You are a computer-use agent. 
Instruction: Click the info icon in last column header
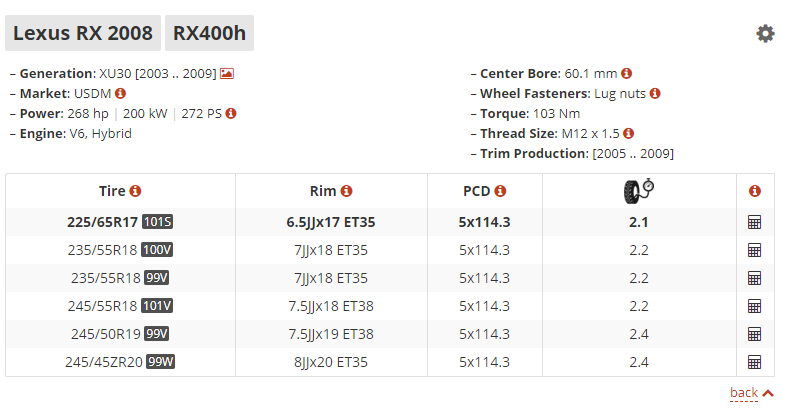coord(754,191)
